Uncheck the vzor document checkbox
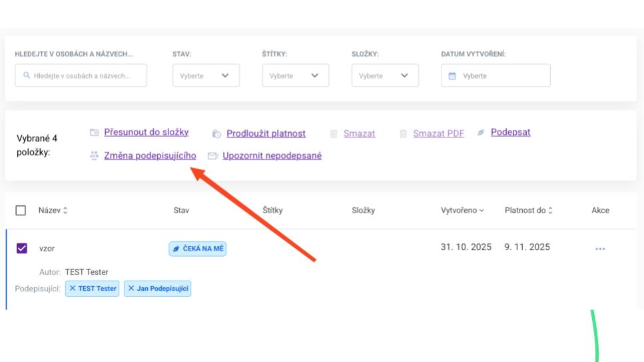This screenshot has height=362, width=644. coord(21,248)
